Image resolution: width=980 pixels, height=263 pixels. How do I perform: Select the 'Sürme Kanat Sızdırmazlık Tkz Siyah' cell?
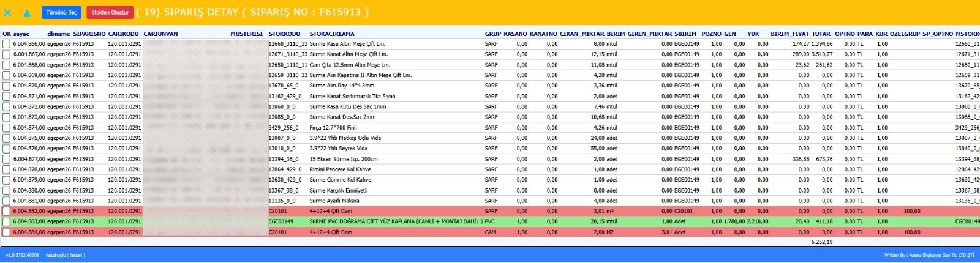point(352,96)
